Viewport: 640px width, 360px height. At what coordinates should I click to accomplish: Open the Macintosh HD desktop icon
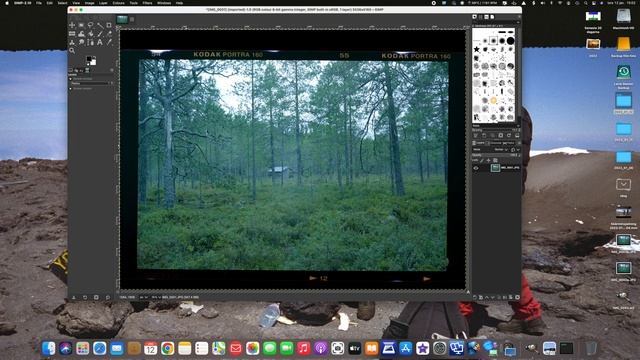point(623,19)
